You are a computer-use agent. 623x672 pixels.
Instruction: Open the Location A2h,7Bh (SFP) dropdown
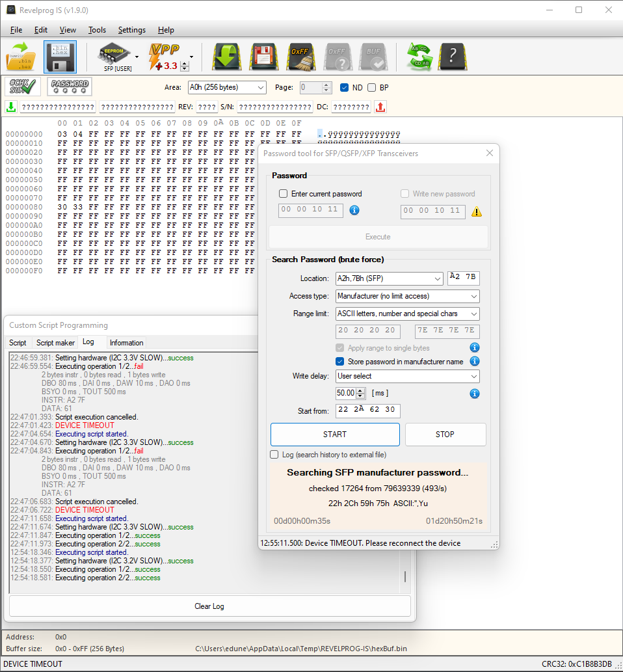tap(389, 278)
